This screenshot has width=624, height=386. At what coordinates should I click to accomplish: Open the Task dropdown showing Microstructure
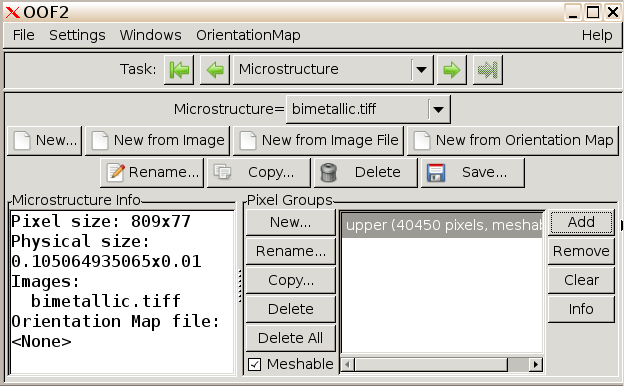click(x=333, y=70)
